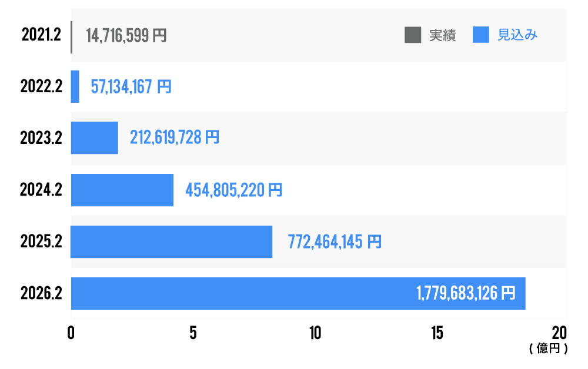588x369 pixels.
Task: Click the 10 tick on the axis
Action: 315,333
